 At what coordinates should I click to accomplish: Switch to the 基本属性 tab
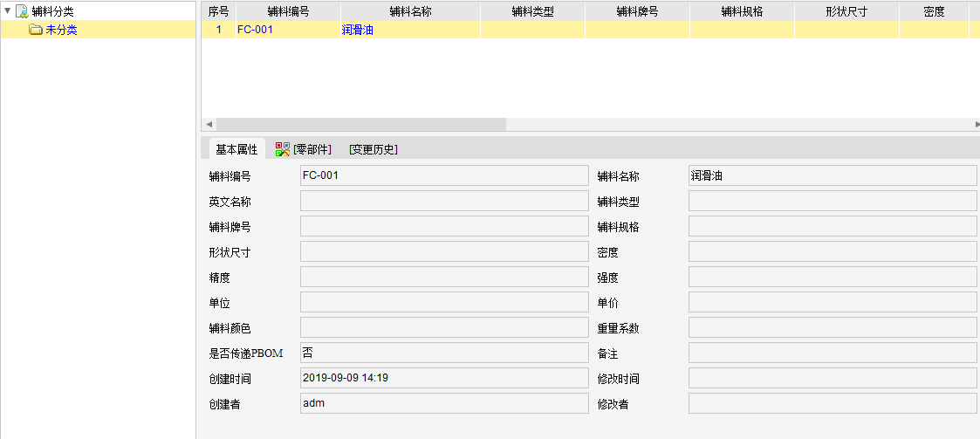click(236, 149)
